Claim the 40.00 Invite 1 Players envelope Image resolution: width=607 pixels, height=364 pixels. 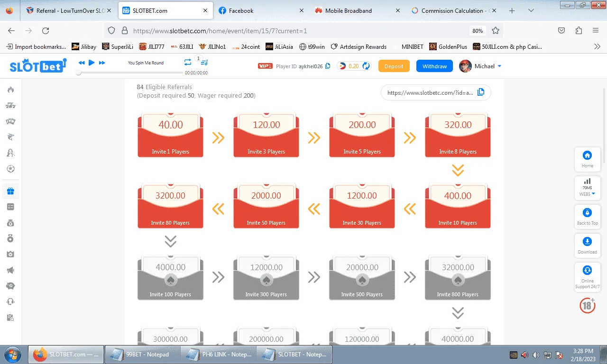pos(171,135)
